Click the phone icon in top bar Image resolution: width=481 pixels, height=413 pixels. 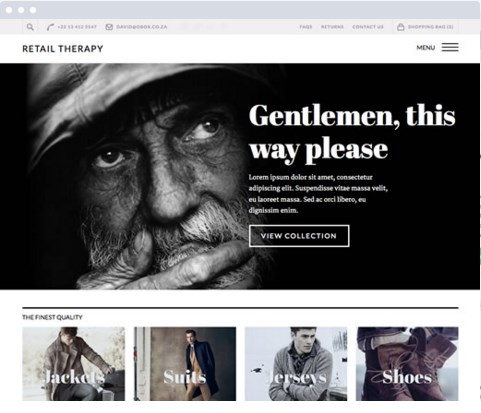pyautogui.click(x=50, y=27)
